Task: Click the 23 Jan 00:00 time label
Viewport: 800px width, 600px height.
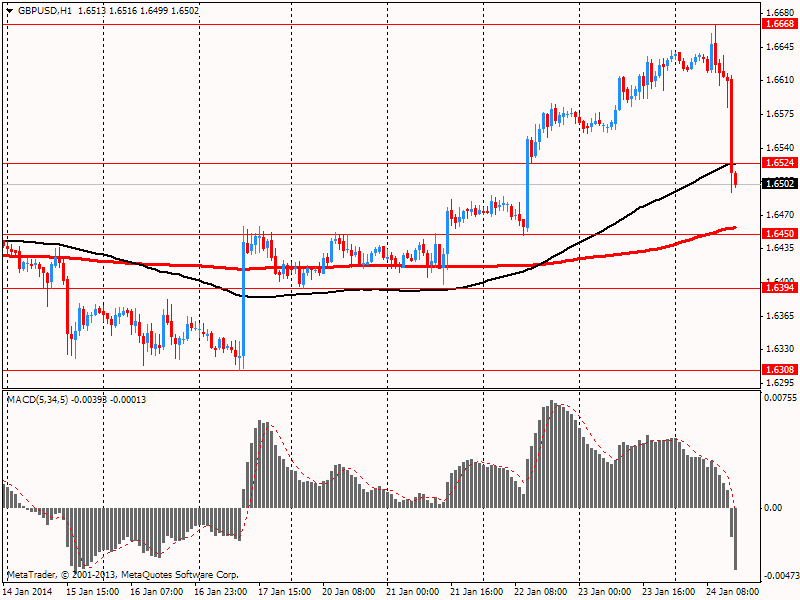Action: (x=605, y=592)
